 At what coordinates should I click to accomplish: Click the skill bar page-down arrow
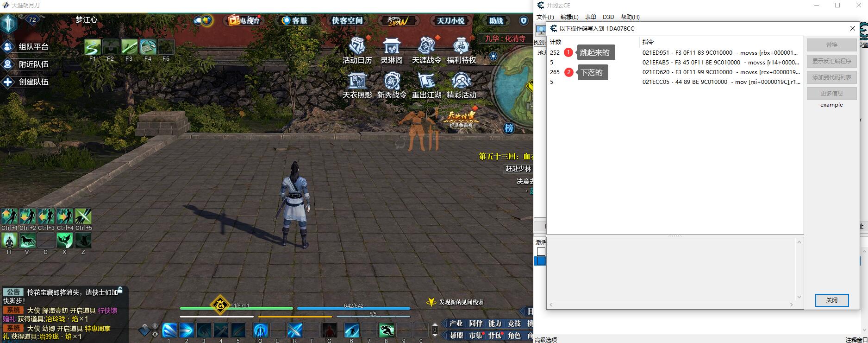[435, 335]
